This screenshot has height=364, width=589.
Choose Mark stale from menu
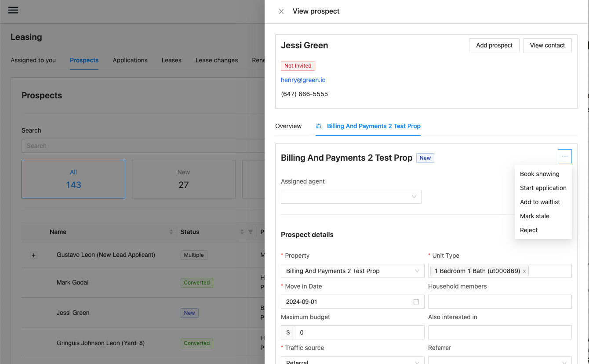tap(543, 216)
